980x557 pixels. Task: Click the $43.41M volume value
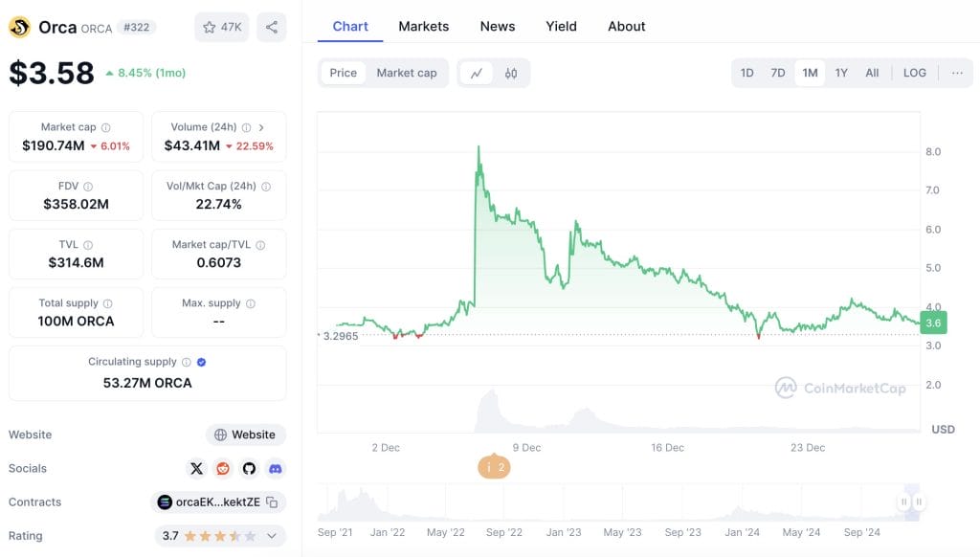click(191, 145)
